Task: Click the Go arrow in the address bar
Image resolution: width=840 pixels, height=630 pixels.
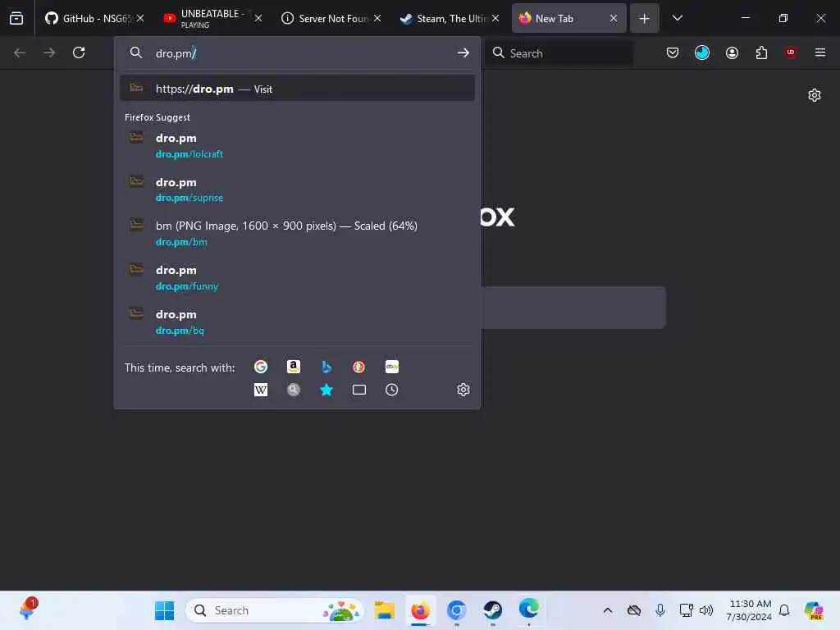Action: coord(463,53)
